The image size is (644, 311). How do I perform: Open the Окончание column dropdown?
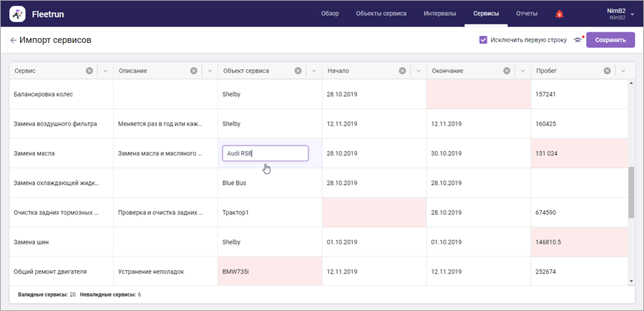click(x=523, y=71)
